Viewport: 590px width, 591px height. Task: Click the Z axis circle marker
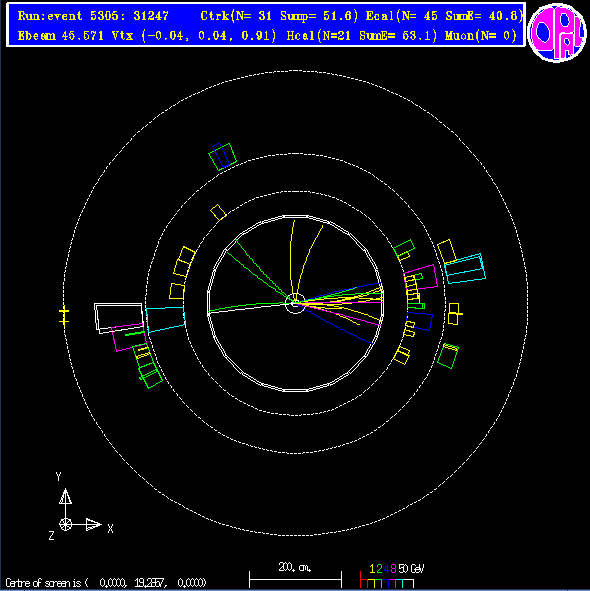click(66, 524)
